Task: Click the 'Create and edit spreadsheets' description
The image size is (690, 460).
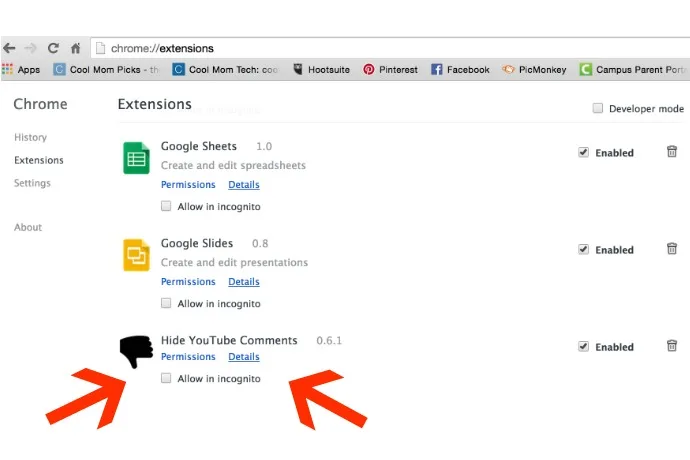Action: tap(233, 166)
